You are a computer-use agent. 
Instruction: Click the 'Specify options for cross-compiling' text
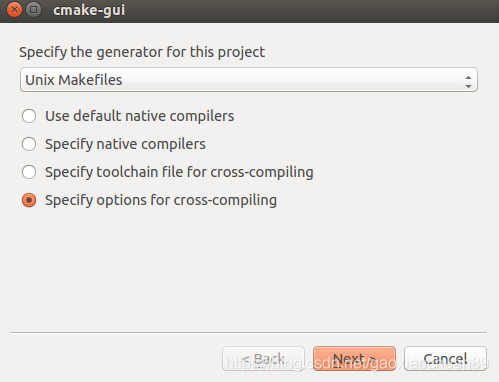tap(161, 200)
